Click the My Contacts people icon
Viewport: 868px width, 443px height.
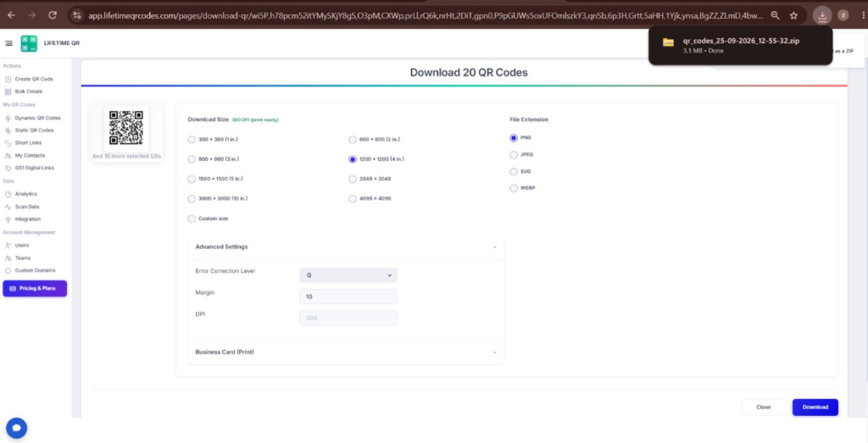pos(8,156)
